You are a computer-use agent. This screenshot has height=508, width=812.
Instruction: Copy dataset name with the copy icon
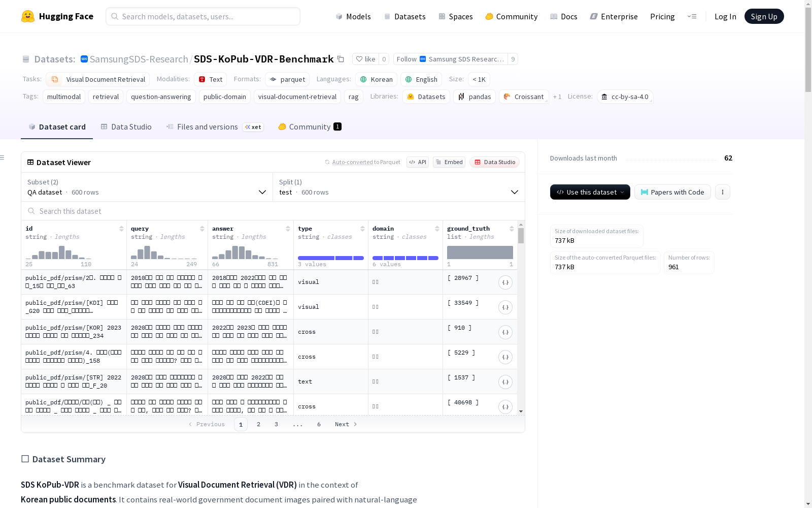pos(341,59)
